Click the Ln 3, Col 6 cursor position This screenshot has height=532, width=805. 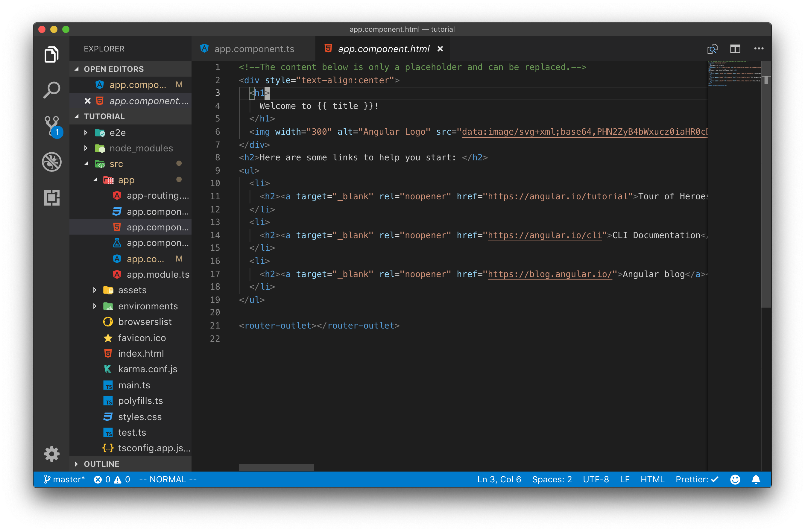[499, 479]
